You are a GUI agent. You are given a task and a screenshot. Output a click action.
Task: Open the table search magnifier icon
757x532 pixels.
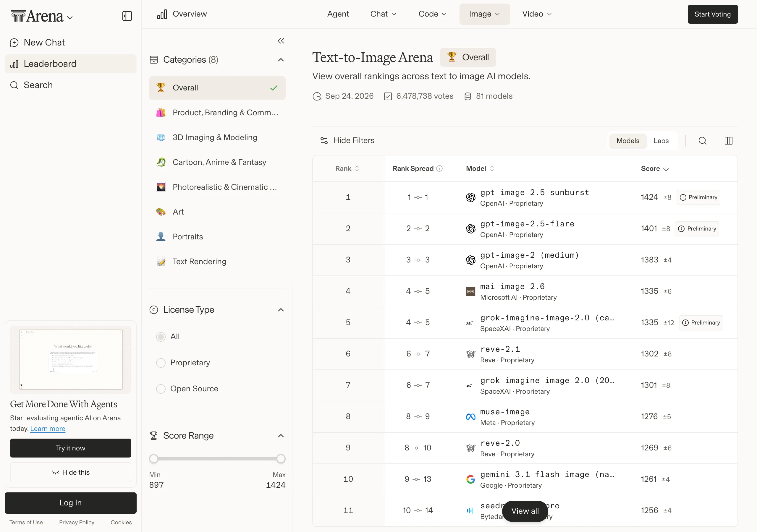(702, 141)
